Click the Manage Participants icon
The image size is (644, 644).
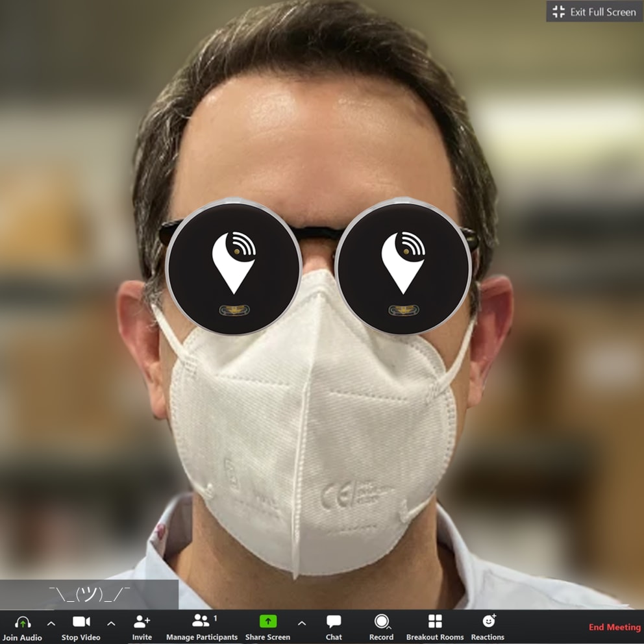point(201,621)
